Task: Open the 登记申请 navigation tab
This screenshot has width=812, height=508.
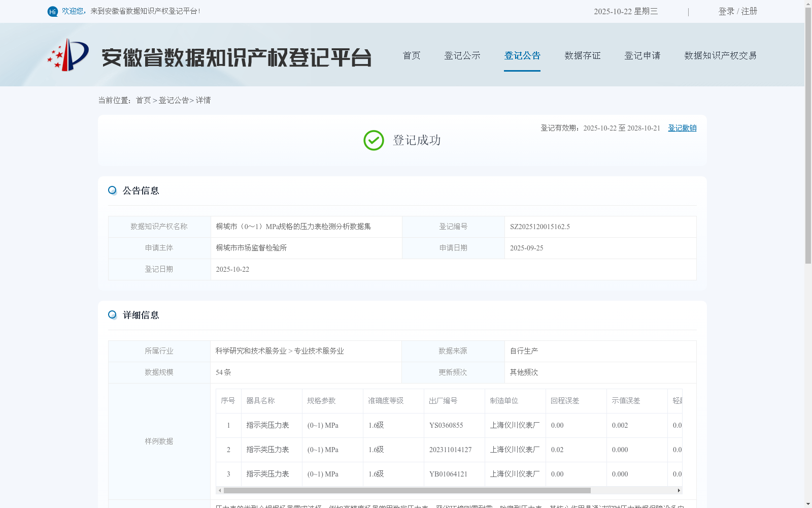Action: click(x=642, y=55)
